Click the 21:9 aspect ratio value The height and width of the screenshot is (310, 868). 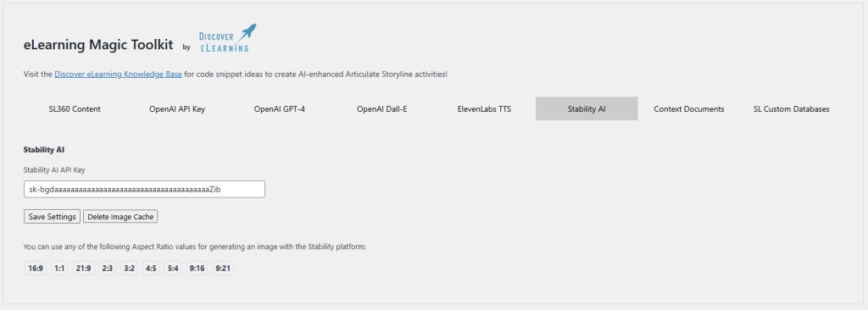click(x=84, y=268)
